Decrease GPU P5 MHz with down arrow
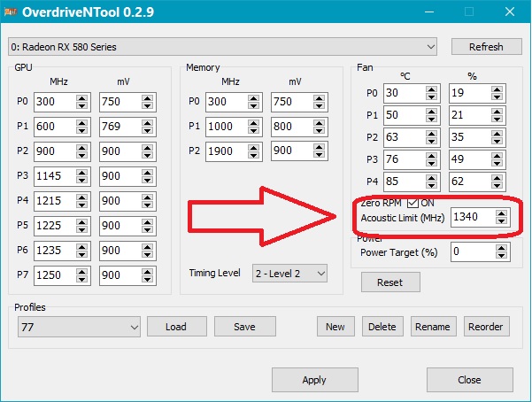Screen dimensions: 532x402 (81, 229)
